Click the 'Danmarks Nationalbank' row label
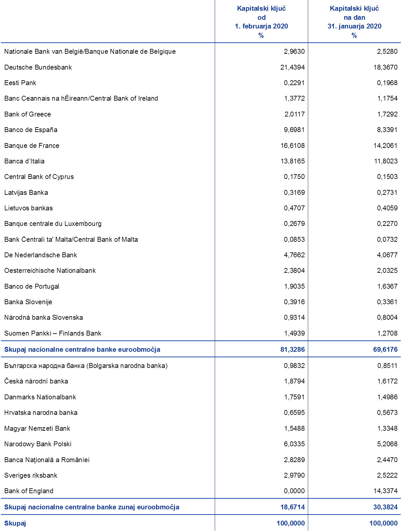401x532 pixels. pyautogui.click(x=40, y=397)
